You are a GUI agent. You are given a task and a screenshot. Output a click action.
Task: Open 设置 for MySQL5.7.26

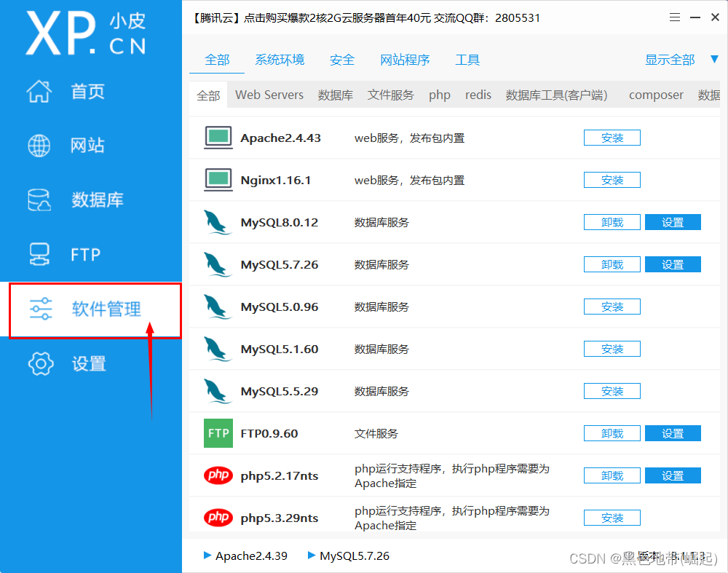(x=673, y=265)
